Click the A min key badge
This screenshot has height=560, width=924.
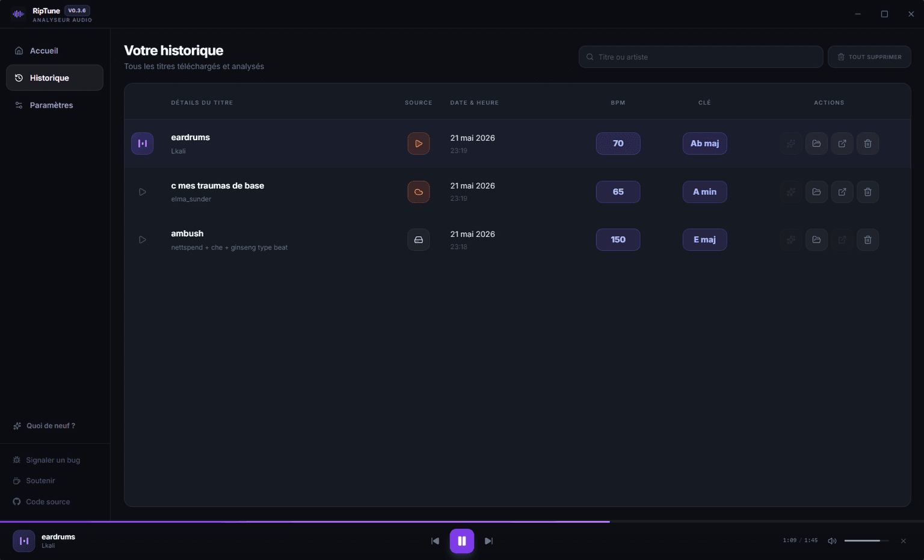704,192
